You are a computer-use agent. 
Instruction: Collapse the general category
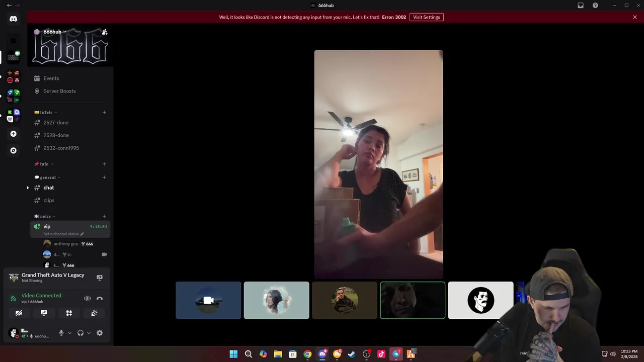pyautogui.click(x=47, y=177)
